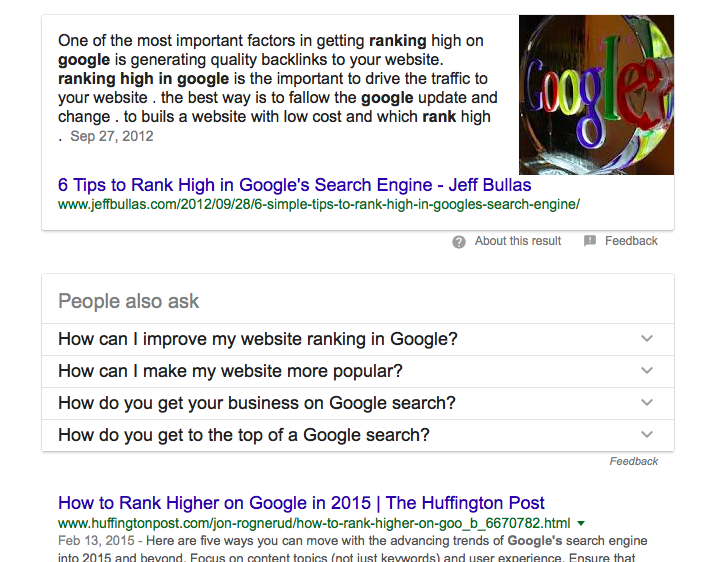Expand chevron for 'make my website more popular'

pos(647,371)
